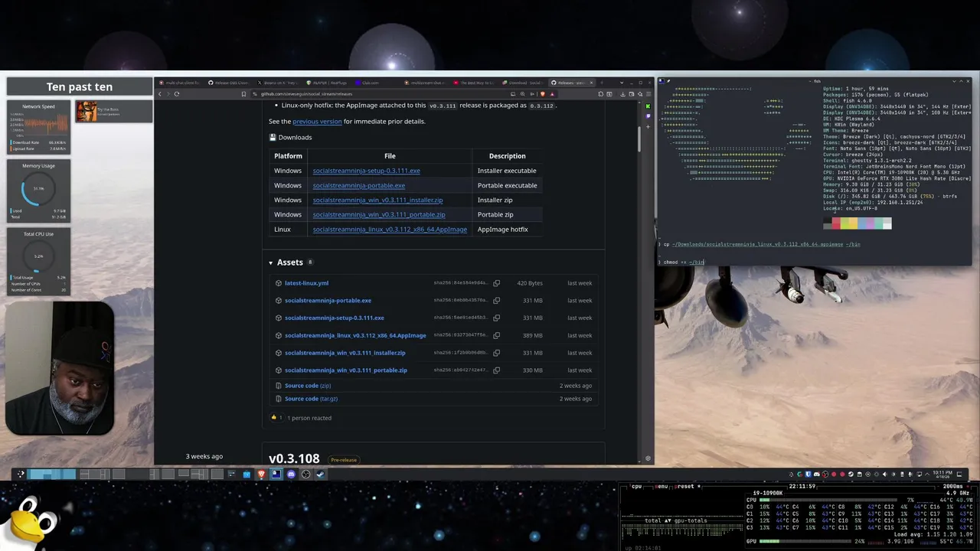Open the Brave icon on the taskbar
The width and height of the screenshot is (980, 551).
pos(261,474)
